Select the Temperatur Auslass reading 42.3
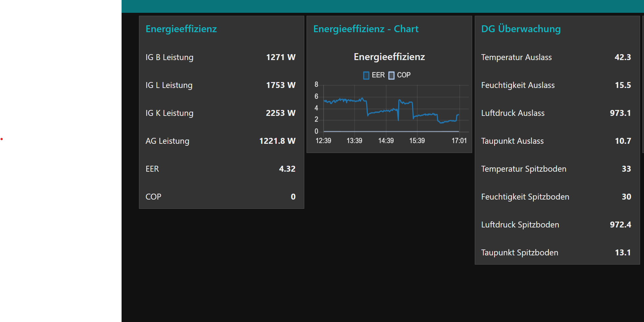Screen dimensions: 644x322 623,57
